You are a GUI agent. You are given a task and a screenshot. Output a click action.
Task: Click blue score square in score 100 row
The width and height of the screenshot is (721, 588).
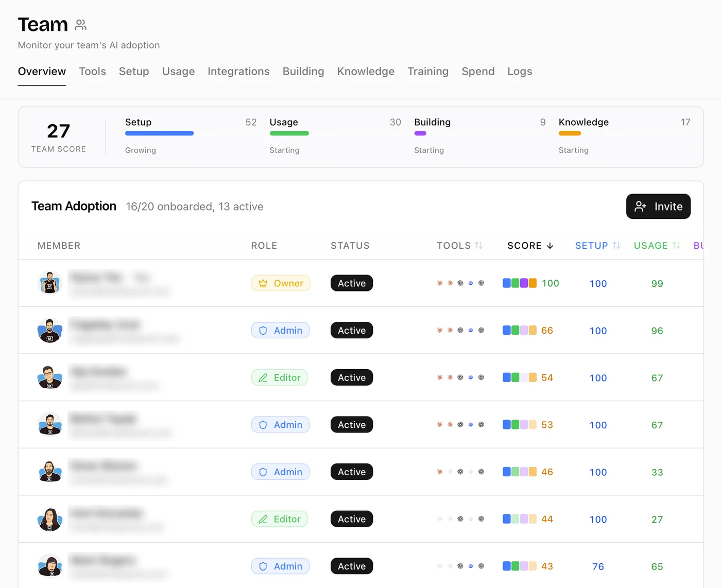tap(507, 283)
